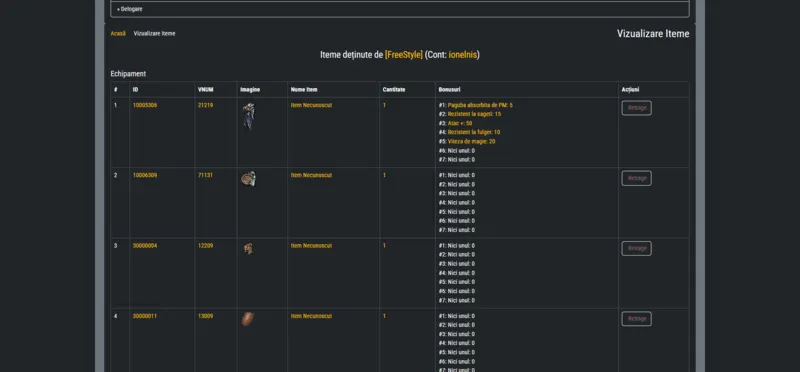Viewport: 800px width, 372px height.
Task: Go to Acasă breadcrumb link
Action: (118, 33)
